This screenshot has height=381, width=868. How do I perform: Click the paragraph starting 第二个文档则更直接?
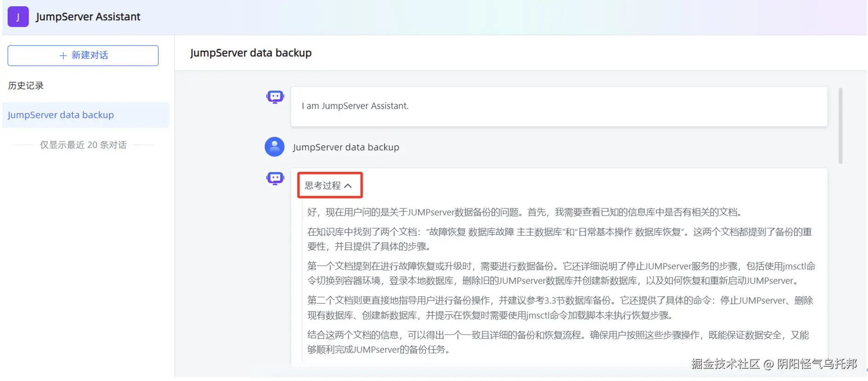[x=560, y=308]
